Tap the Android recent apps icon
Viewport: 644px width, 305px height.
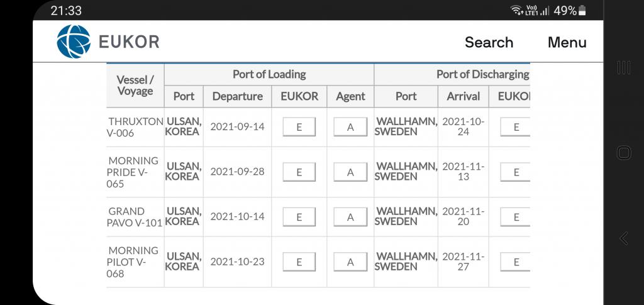(x=624, y=68)
